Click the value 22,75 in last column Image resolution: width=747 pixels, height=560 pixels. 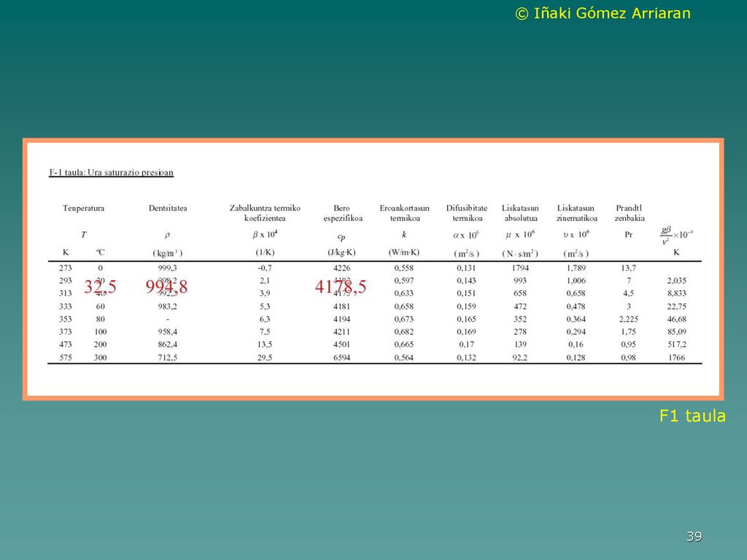point(676,306)
